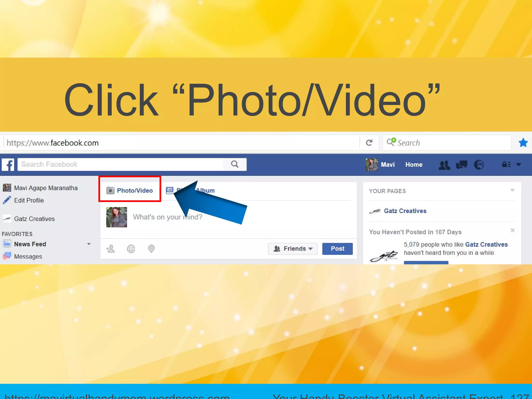Click the Edit Profile pencil icon
Viewport: 532px width, 399px height.
tap(7, 200)
